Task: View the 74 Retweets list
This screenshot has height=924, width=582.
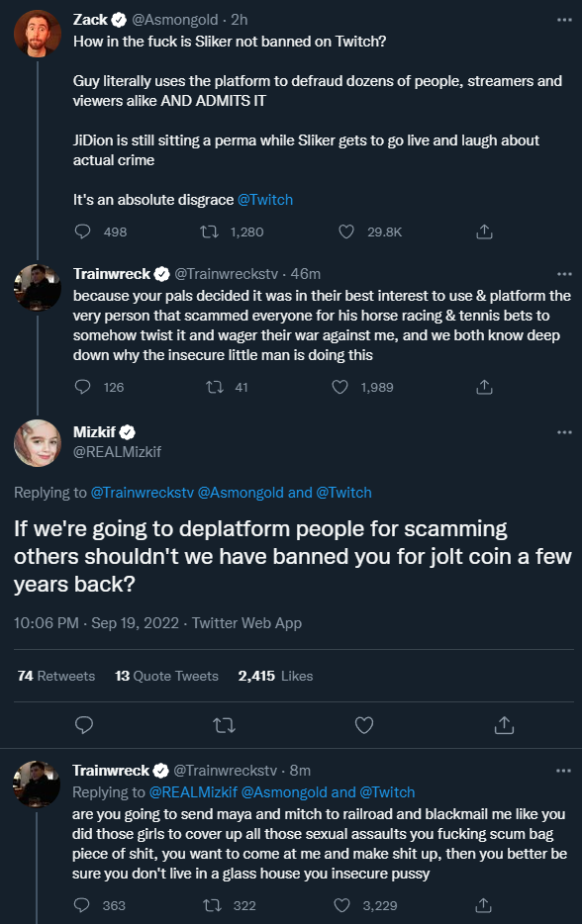Action: 56,676
